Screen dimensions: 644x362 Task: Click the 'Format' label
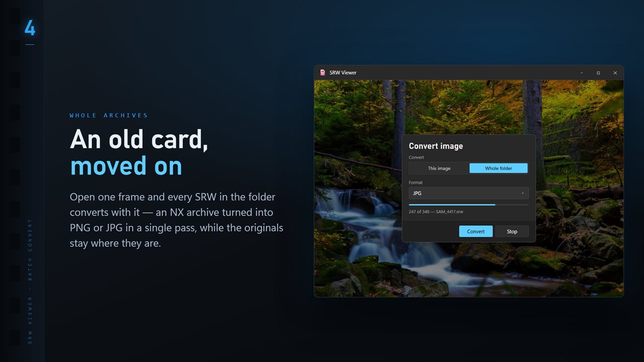coord(416,183)
